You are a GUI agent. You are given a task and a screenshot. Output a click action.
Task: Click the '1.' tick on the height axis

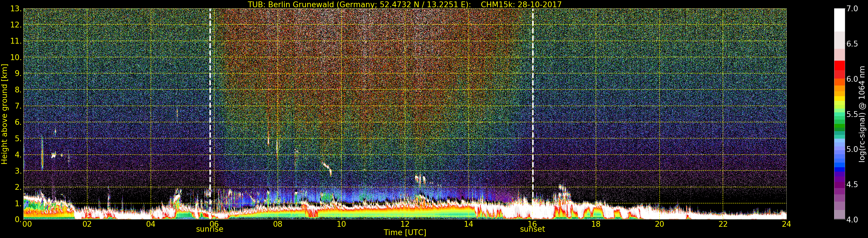[x=18, y=203]
